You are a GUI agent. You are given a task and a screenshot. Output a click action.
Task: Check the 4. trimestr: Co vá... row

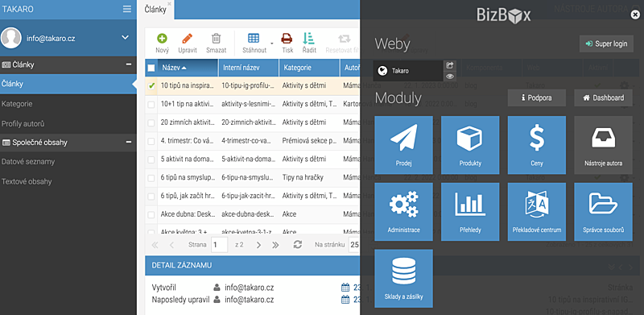point(151,141)
